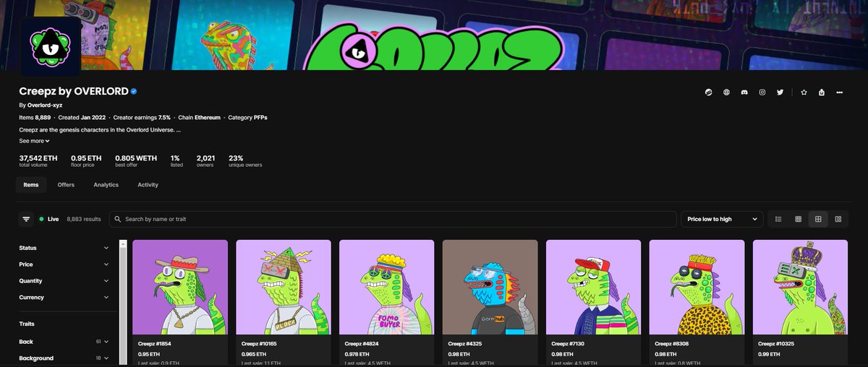Open Creepz #8308 thumbnail
Viewport: 868px width, 367px height.
(x=697, y=287)
